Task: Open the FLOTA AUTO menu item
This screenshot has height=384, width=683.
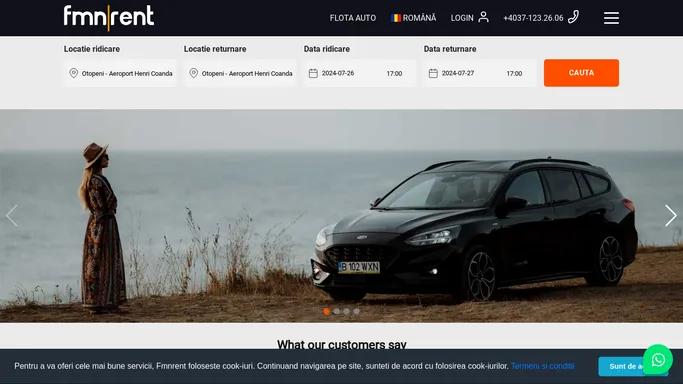Action: tap(353, 18)
